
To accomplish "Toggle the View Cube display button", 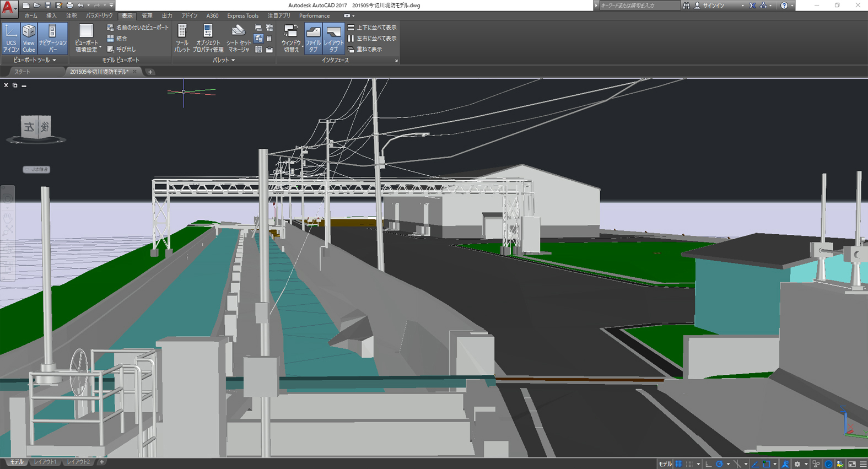I will pyautogui.click(x=29, y=38).
